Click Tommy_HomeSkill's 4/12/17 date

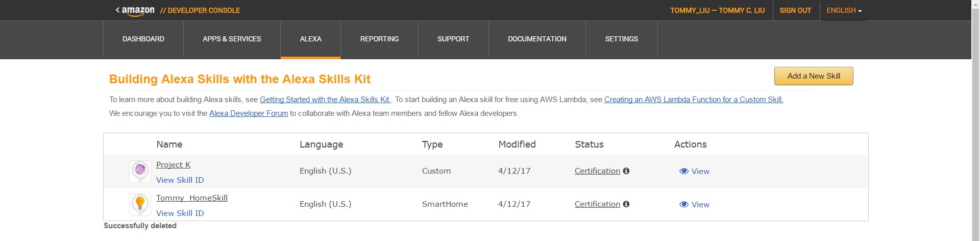[x=514, y=204]
